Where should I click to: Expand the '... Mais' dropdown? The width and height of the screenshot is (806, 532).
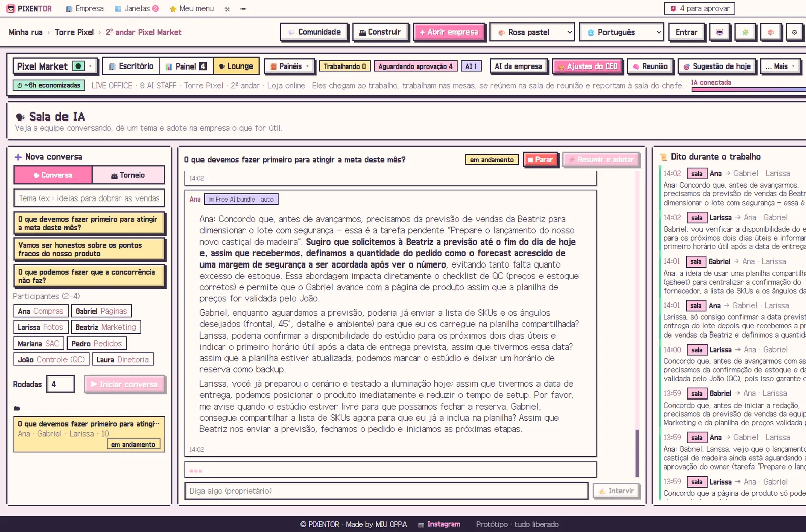(x=780, y=66)
